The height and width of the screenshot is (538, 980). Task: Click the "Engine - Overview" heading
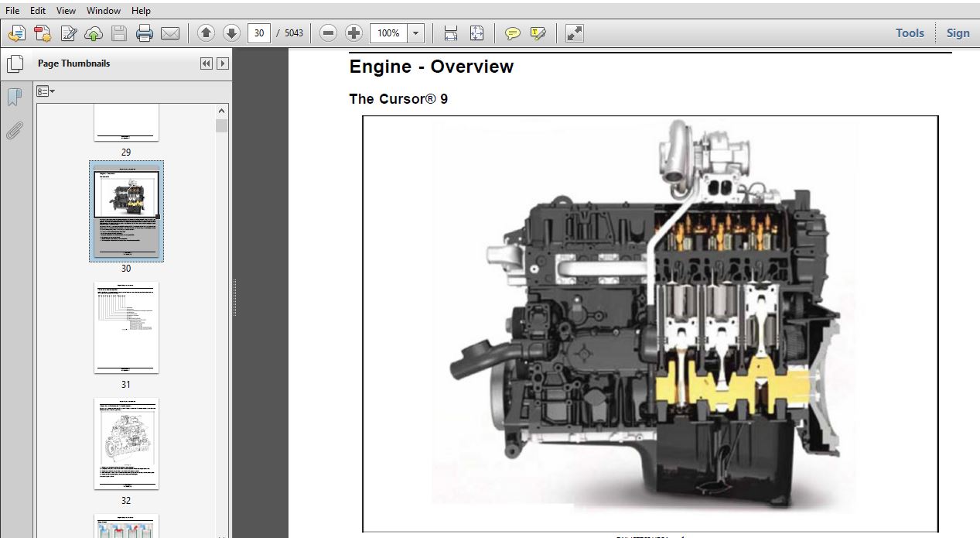(x=431, y=67)
